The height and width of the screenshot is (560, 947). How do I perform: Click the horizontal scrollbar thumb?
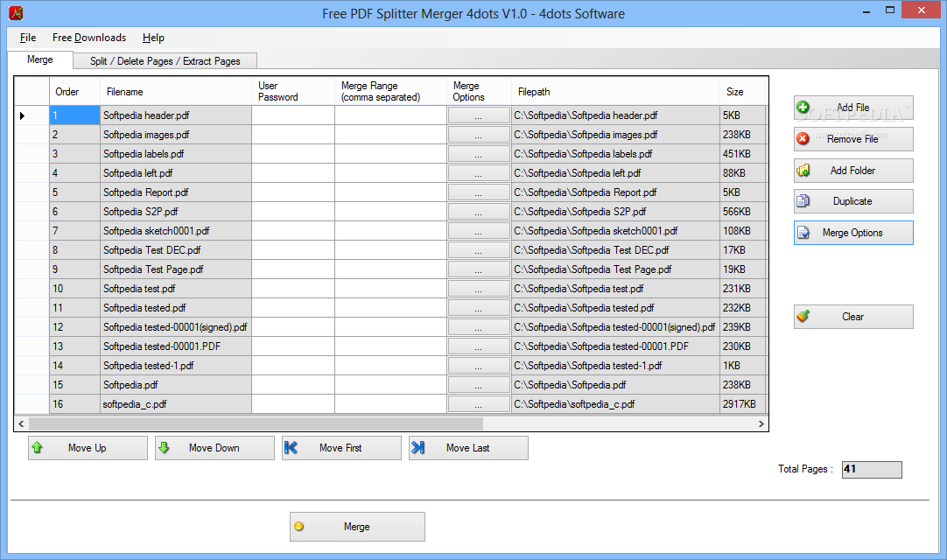[256, 424]
